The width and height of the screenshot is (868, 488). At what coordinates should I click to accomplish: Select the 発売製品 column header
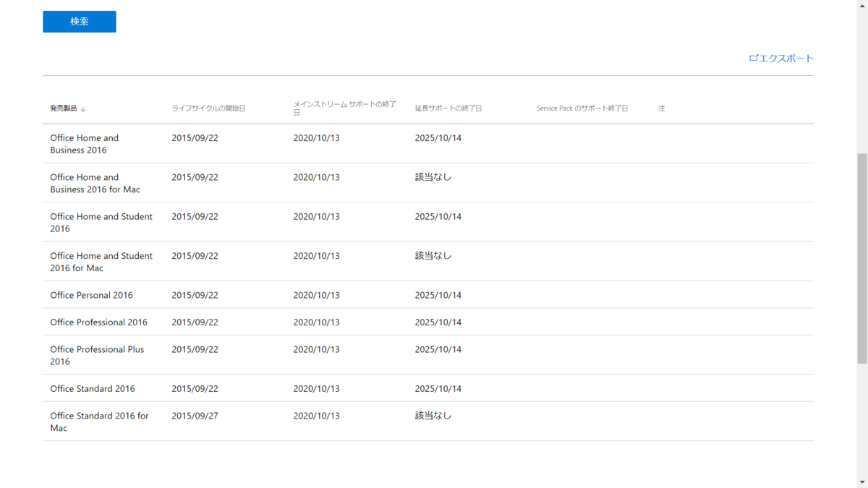coord(64,108)
